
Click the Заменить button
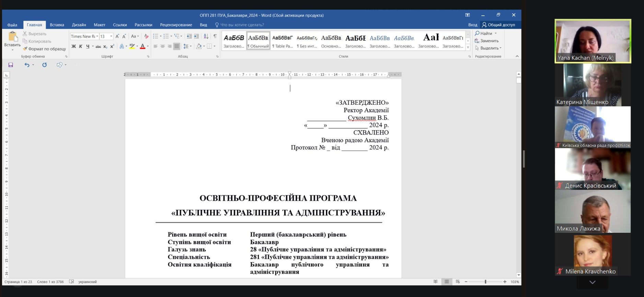[487, 41]
